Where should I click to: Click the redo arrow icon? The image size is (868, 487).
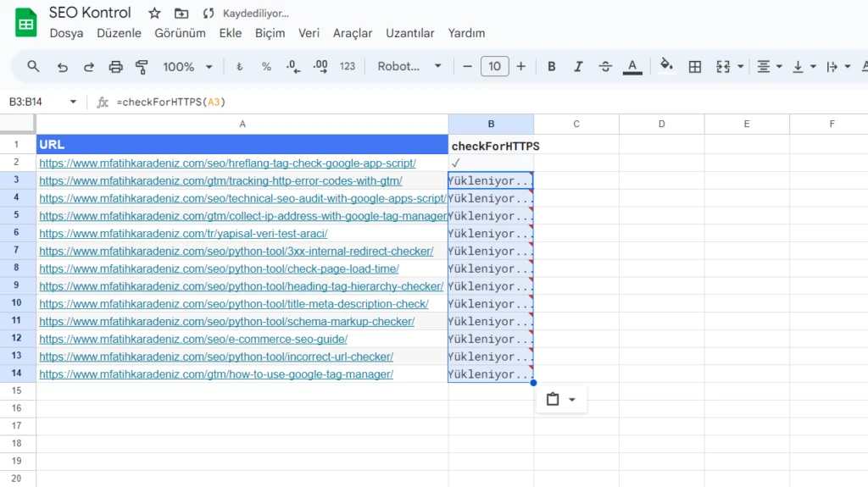pos(89,66)
